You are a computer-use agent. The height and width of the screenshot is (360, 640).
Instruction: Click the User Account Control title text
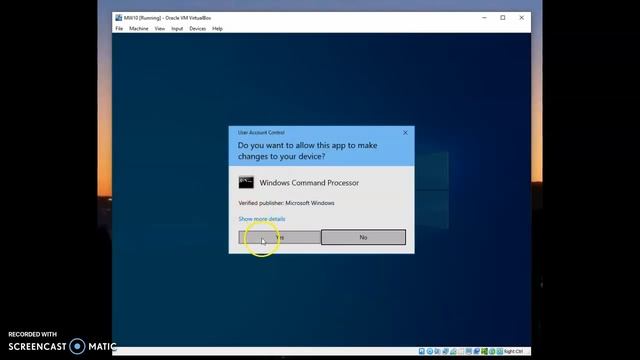tap(261, 133)
